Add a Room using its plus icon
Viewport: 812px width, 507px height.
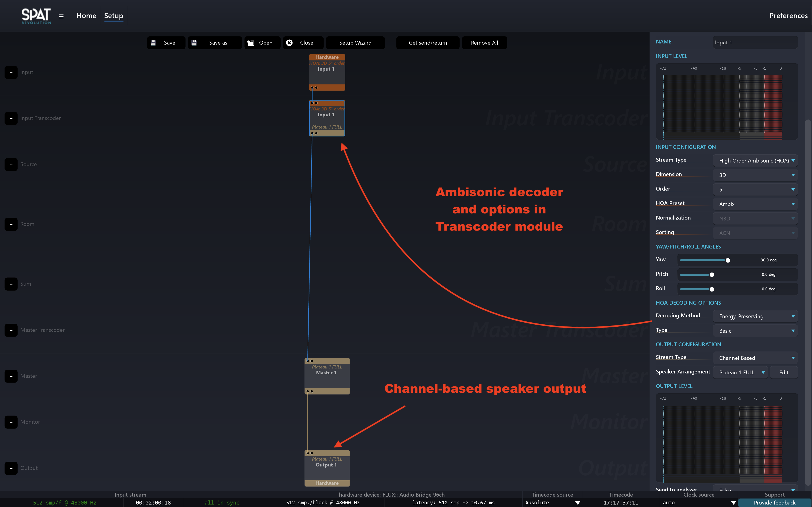[x=11, y=224]
